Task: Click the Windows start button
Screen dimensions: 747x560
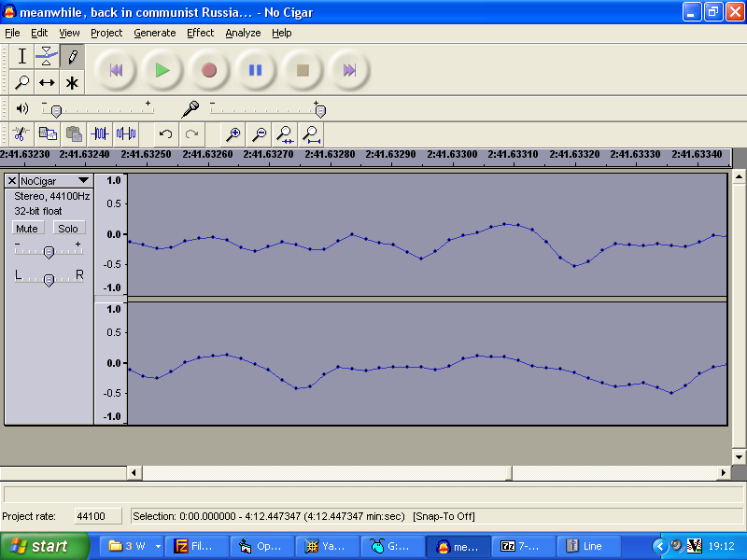Action: [44, 546]
